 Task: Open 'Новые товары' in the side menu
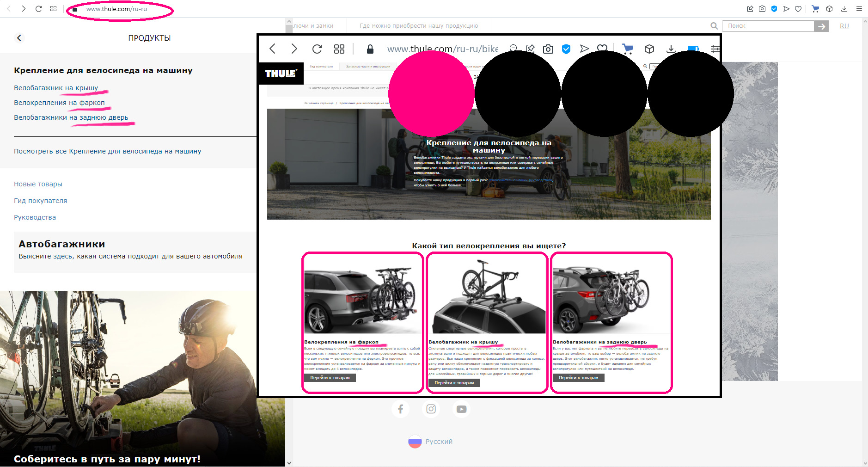click(38, 184)
